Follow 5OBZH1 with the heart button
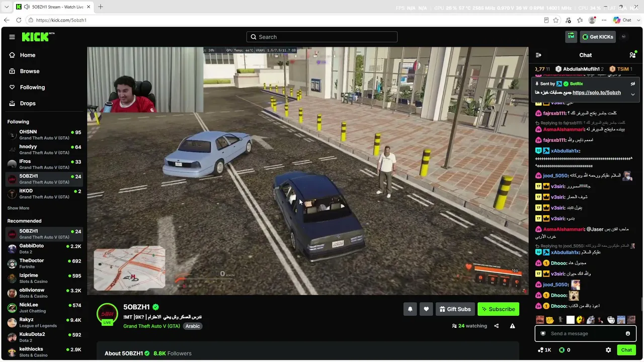The image size is (644, 362). point(426,309)
